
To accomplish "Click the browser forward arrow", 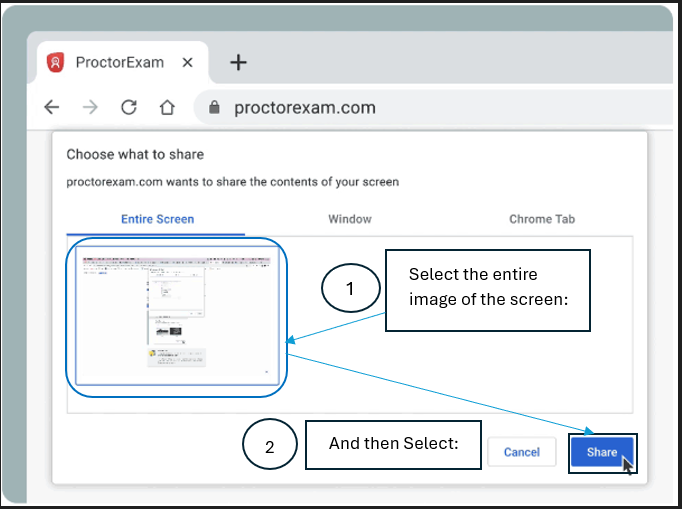I will tap(90, 107).
